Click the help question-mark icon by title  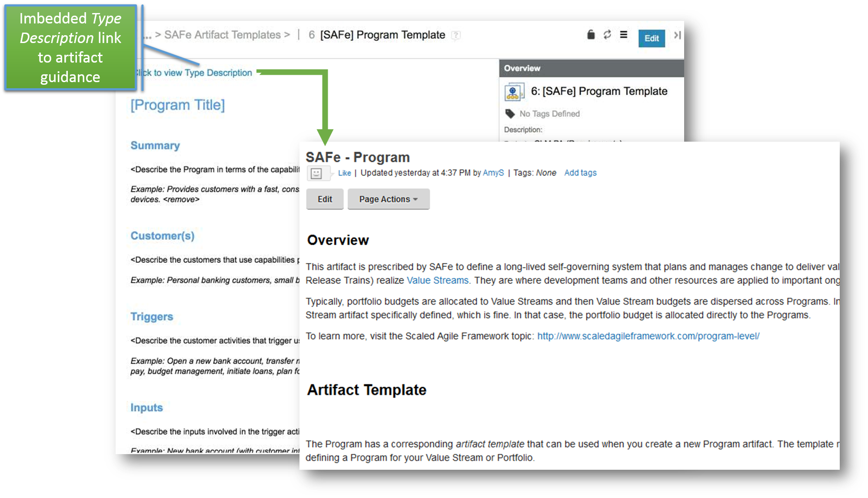point(456,35)
